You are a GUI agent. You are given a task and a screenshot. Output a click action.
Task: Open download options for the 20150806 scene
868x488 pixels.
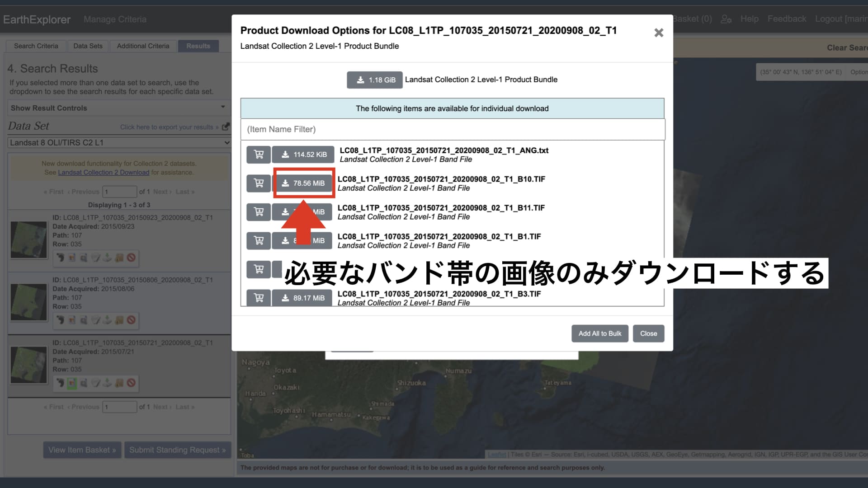click(x=107, y=320)
